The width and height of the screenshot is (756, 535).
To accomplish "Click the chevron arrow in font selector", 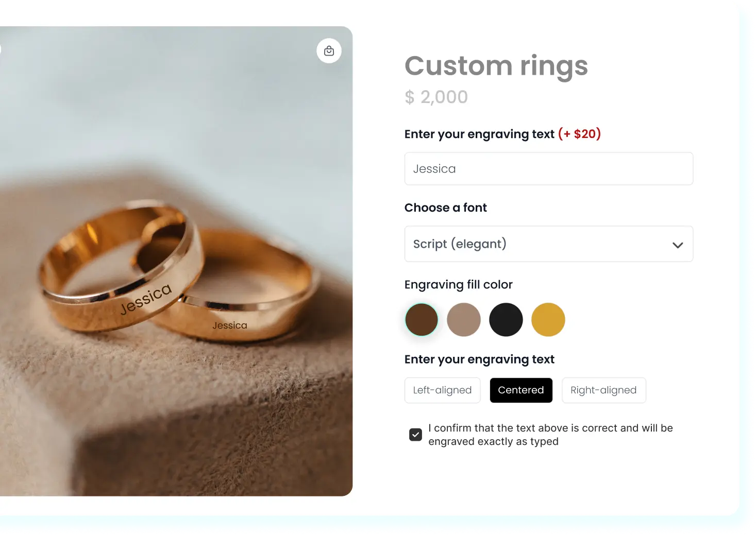I will pos(678,245).
